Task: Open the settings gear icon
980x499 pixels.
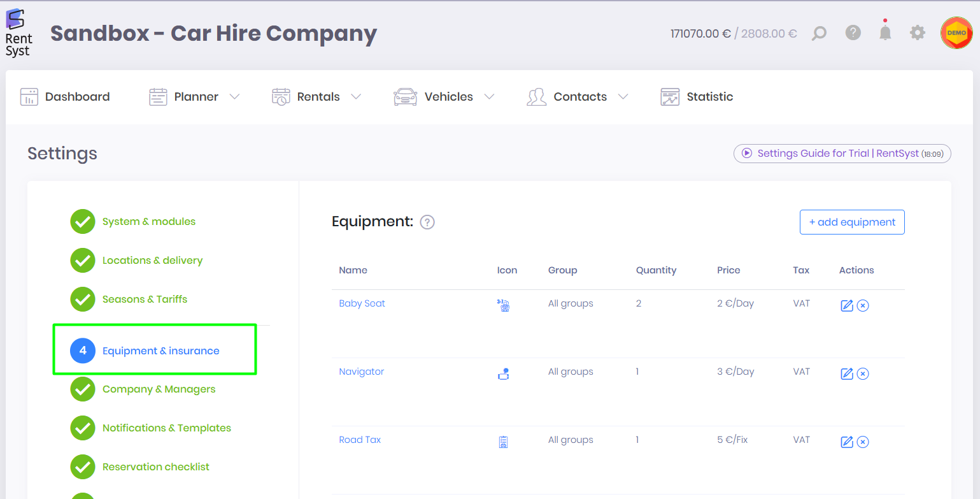Action: [917, 33]
